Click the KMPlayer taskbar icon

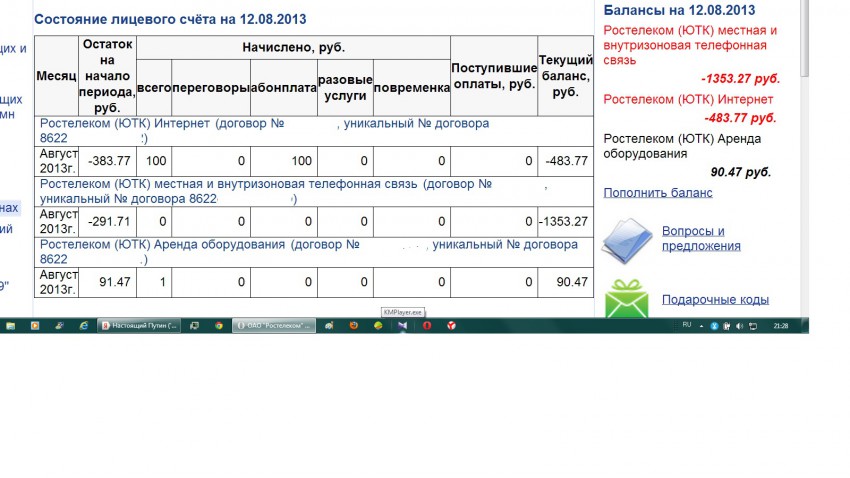[x=401, y=326]
